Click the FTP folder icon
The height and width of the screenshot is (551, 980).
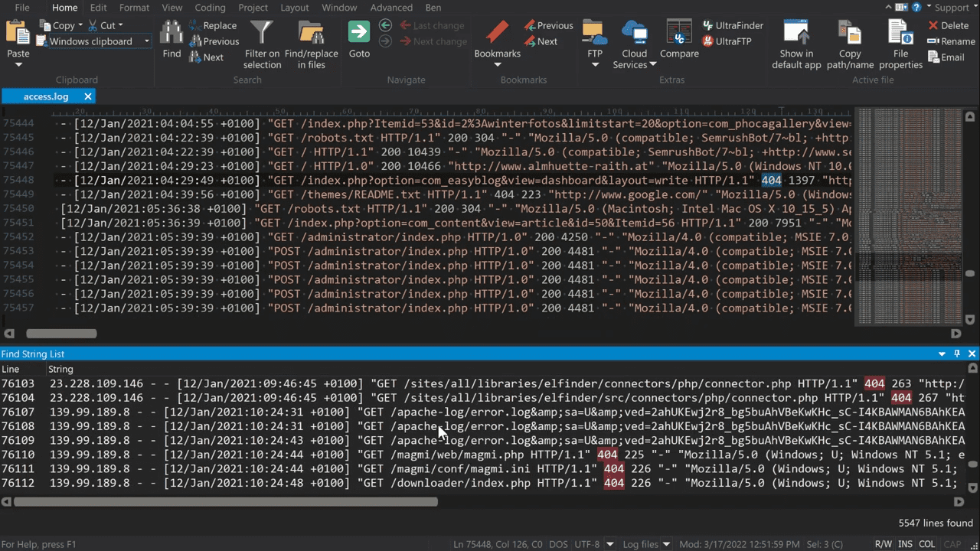[595, 33]
